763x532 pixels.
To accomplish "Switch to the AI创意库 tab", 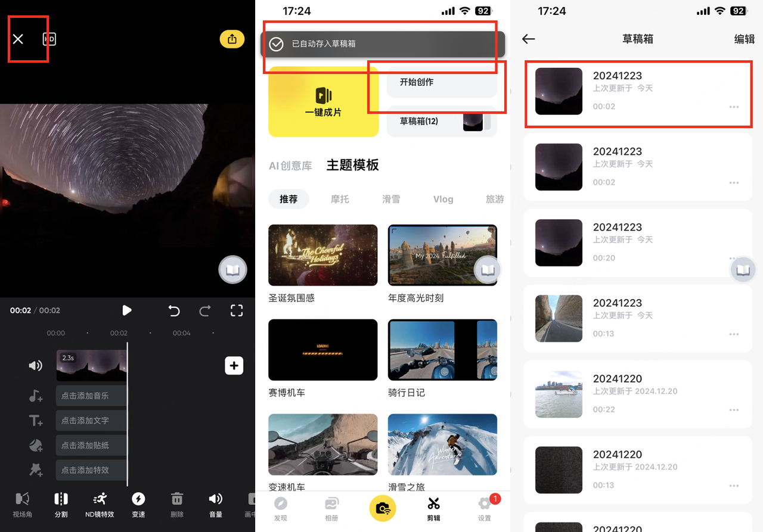I will tap(290, 166).
